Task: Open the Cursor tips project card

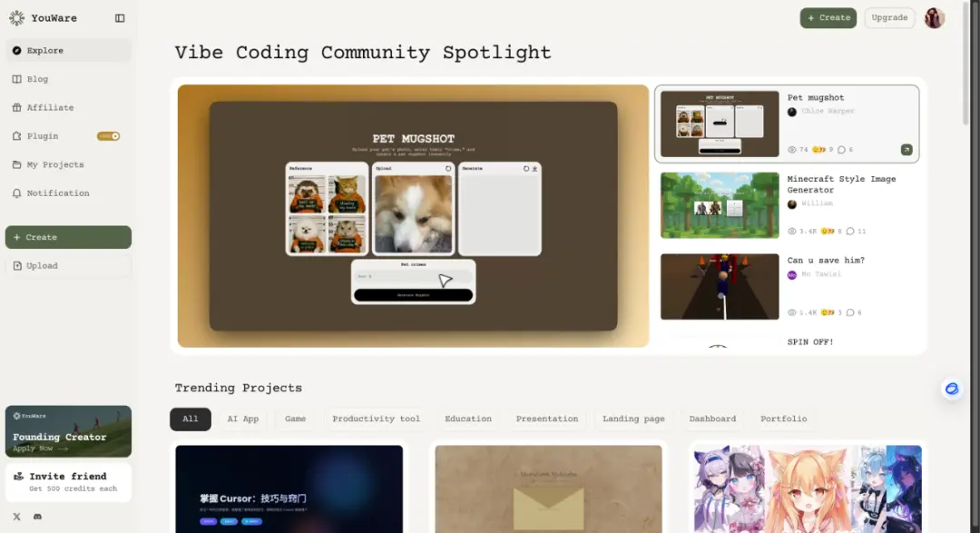Action: point(289,489)
